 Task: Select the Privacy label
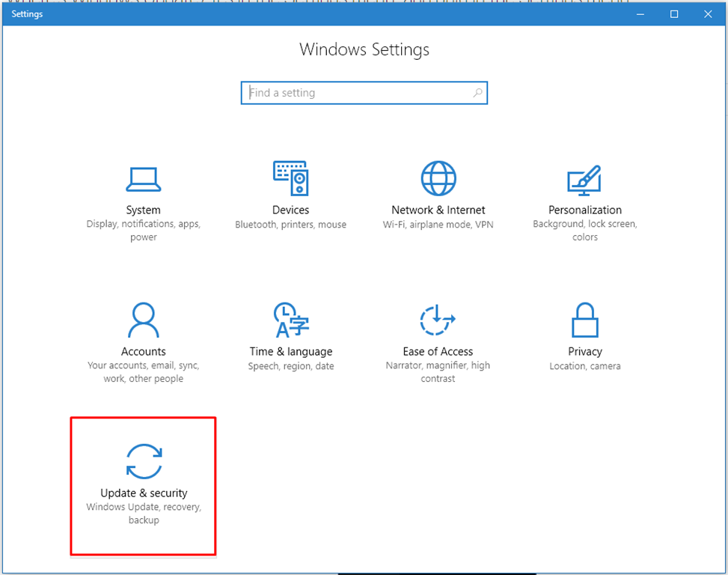click(x=585, y=352)
